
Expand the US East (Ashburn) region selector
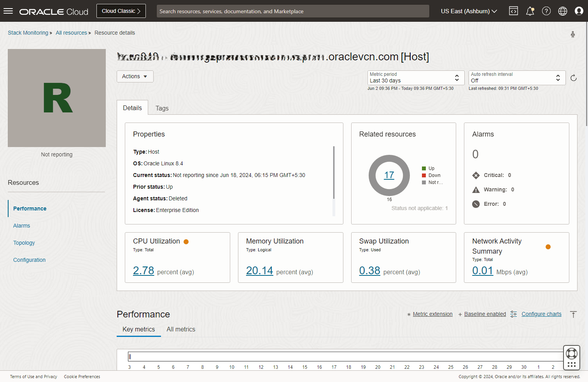(469, 11)
